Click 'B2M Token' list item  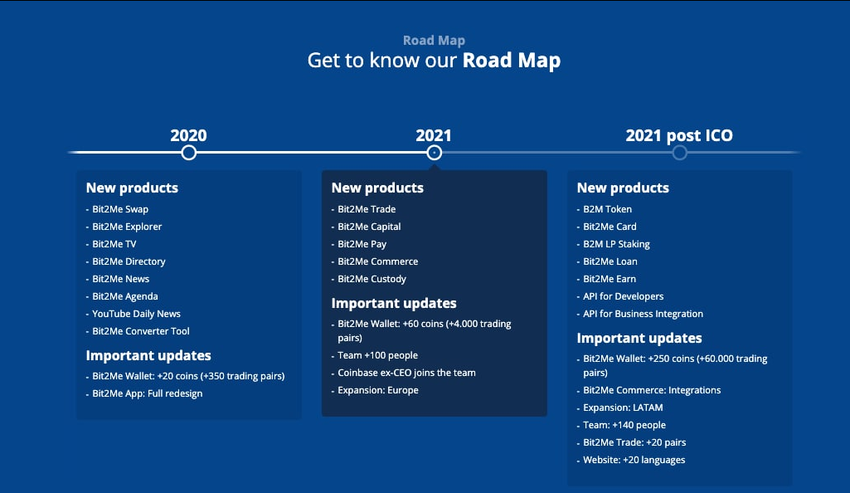click(607, 209)
